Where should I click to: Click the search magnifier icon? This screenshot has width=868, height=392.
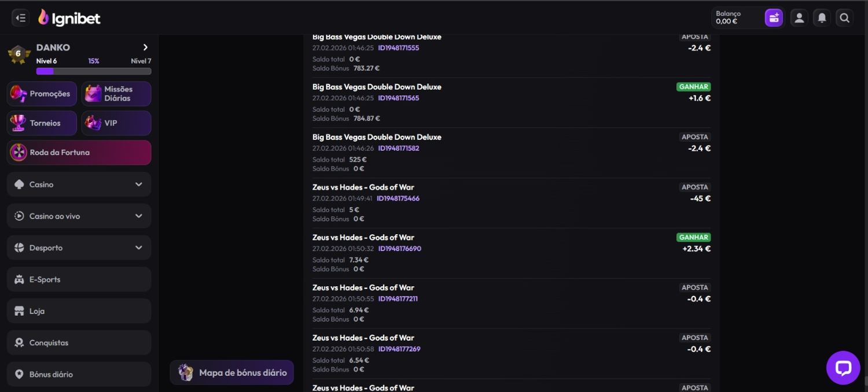[x=844, y=18]
